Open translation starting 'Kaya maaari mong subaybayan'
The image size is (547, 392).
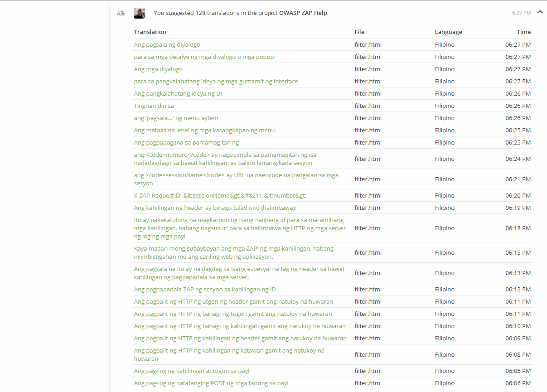(x=233, y=252)
